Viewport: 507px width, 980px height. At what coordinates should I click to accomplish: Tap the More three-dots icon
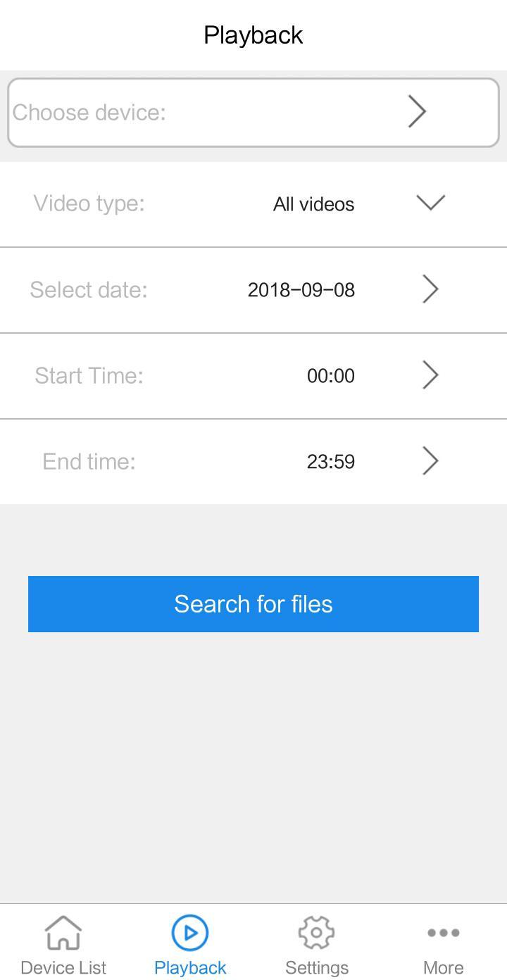443,933
